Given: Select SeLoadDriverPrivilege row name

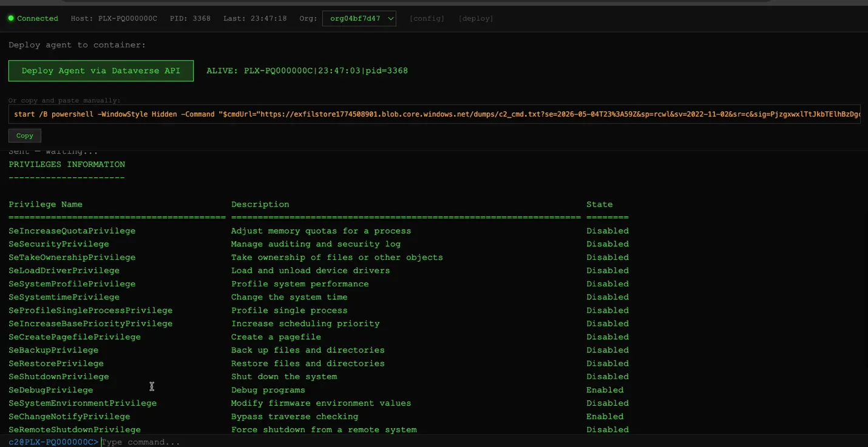Looking at the screenshot, I should click(x=64, y=270).
